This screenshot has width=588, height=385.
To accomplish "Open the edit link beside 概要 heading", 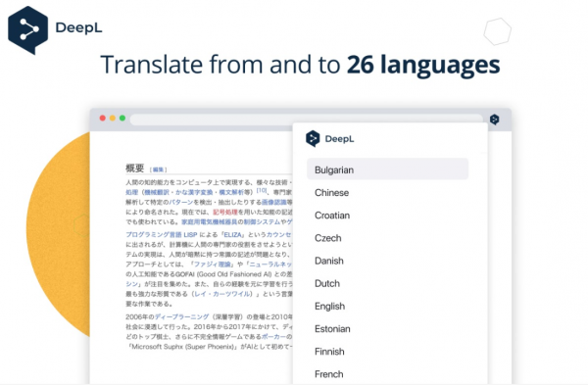I will (158, 169).
